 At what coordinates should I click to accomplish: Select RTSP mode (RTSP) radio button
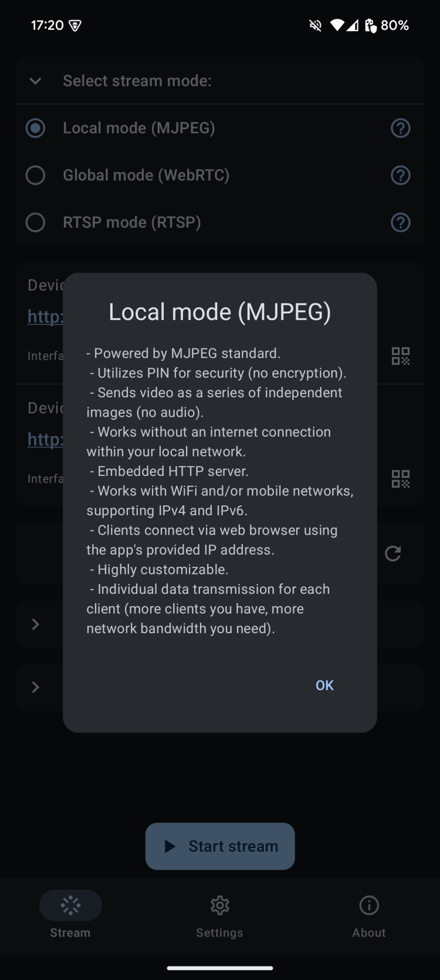(x=35, y=222)
